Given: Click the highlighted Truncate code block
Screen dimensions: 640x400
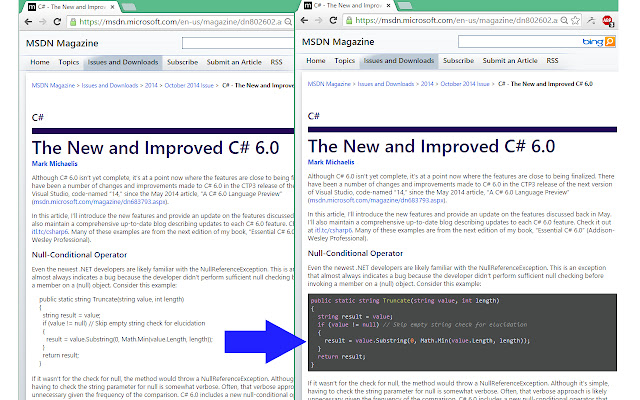Looking at the screenshot, I should click(462, 332).
